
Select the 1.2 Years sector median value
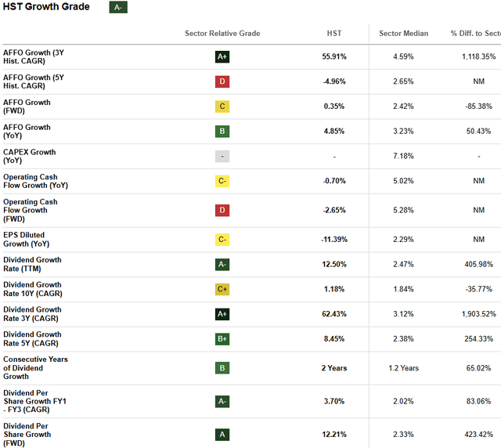click(x=404, y=368)
